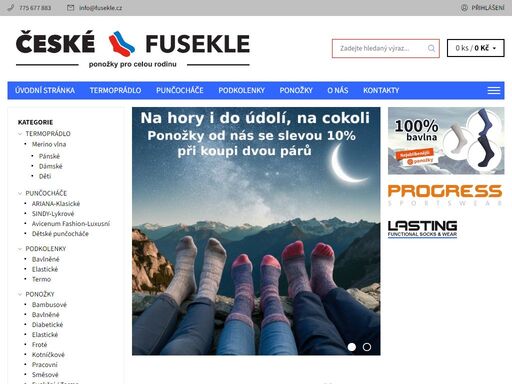Open Dětské punčocháče subcategory
This screenshot has width=512, height=384.
60,234
